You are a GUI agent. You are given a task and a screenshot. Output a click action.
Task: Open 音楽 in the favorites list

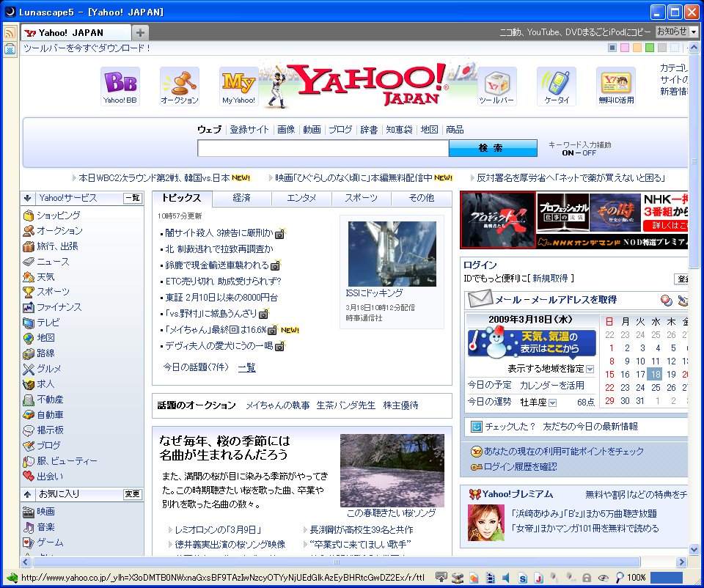45,526
